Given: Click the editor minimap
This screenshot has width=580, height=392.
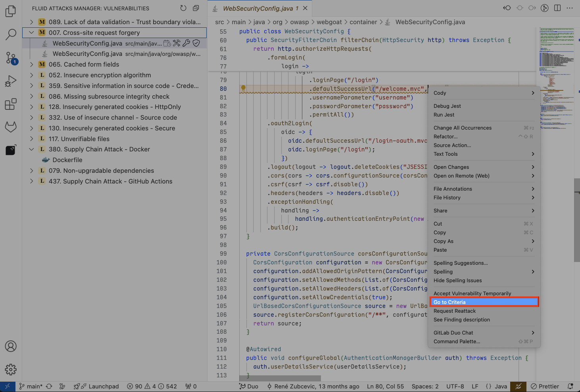Looking at the screenshot, I should tap(557, 79).
